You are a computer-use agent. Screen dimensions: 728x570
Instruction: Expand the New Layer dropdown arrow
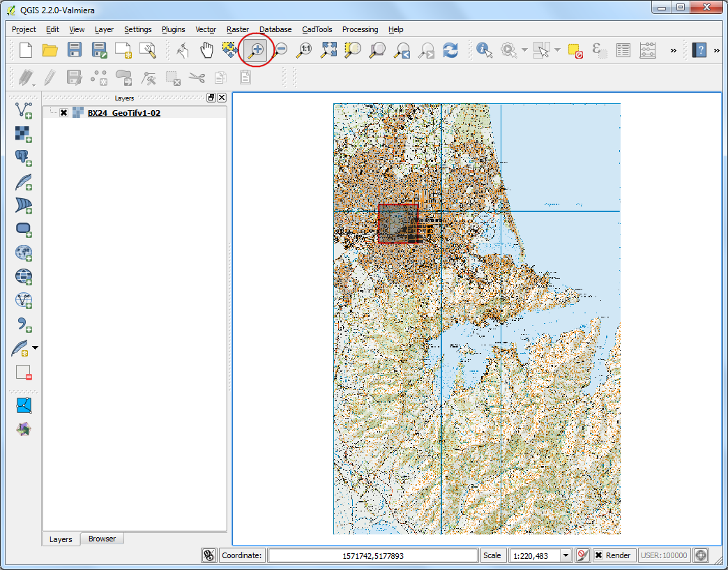36,347
